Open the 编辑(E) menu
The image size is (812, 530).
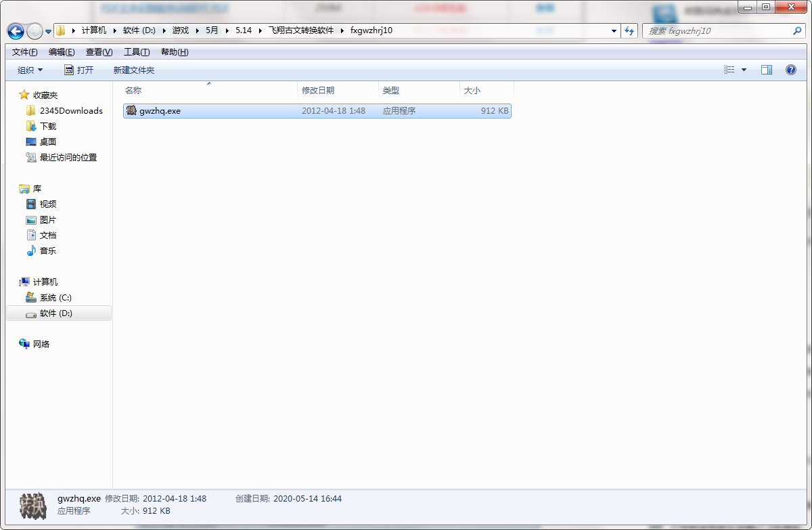[x=62, y=52]
